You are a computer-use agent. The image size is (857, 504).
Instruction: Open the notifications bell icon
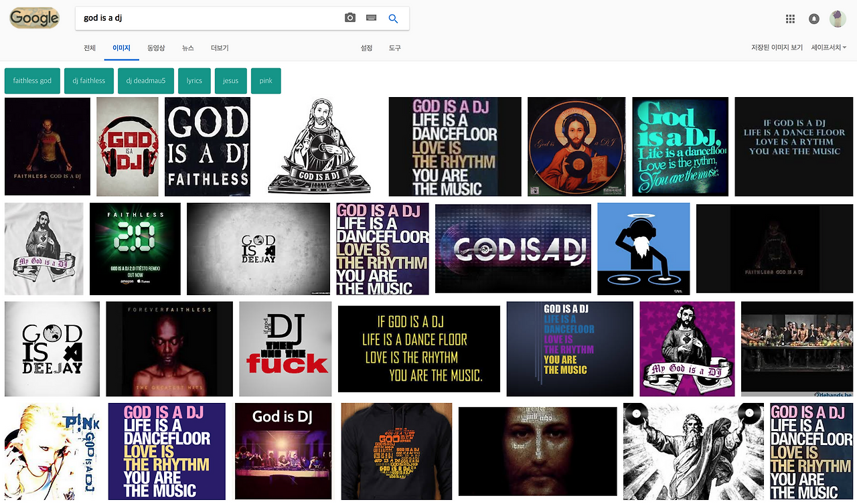813,19
